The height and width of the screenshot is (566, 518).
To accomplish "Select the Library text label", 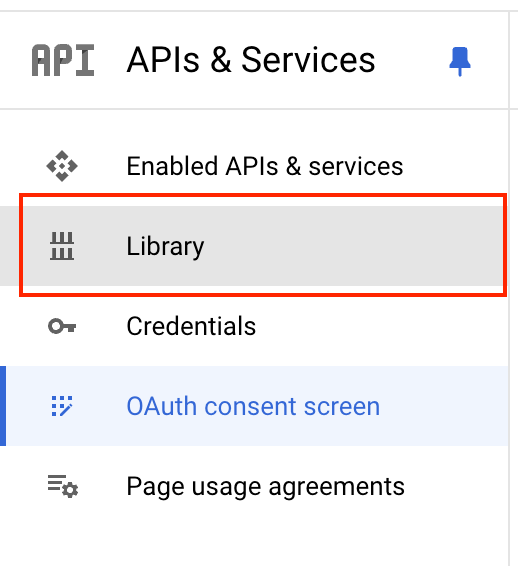I will pos(165,247).
